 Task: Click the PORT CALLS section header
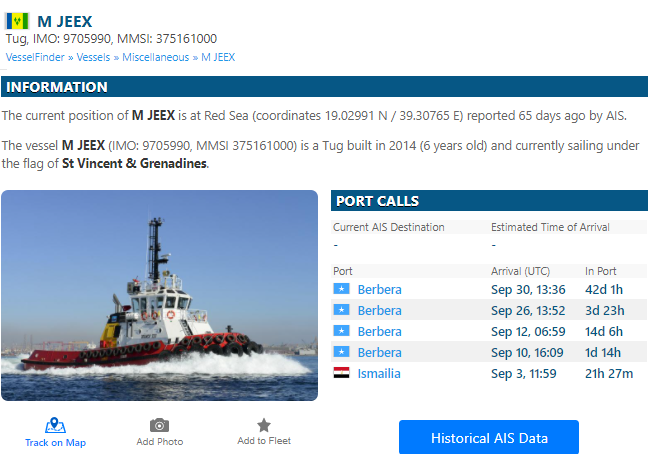(x=489, y=200)
